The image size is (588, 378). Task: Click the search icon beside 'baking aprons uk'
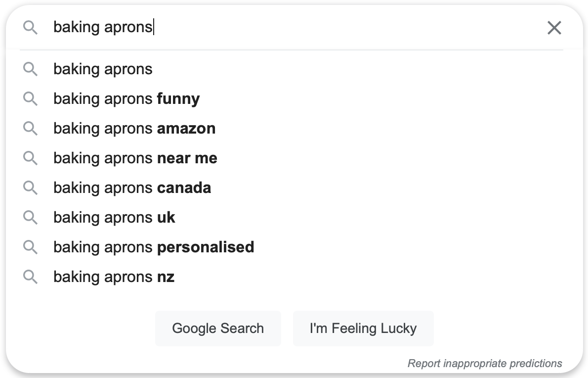(x=31, y=217)
